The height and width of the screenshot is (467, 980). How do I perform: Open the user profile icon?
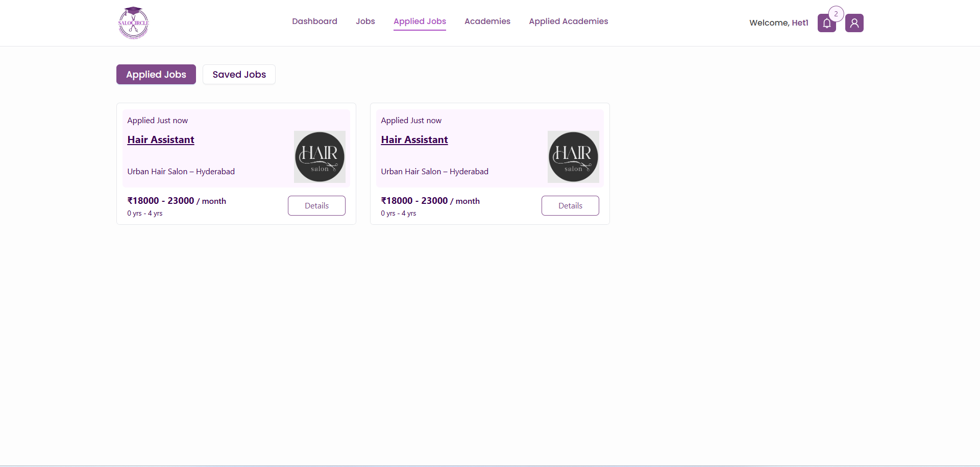pos(854,23)
